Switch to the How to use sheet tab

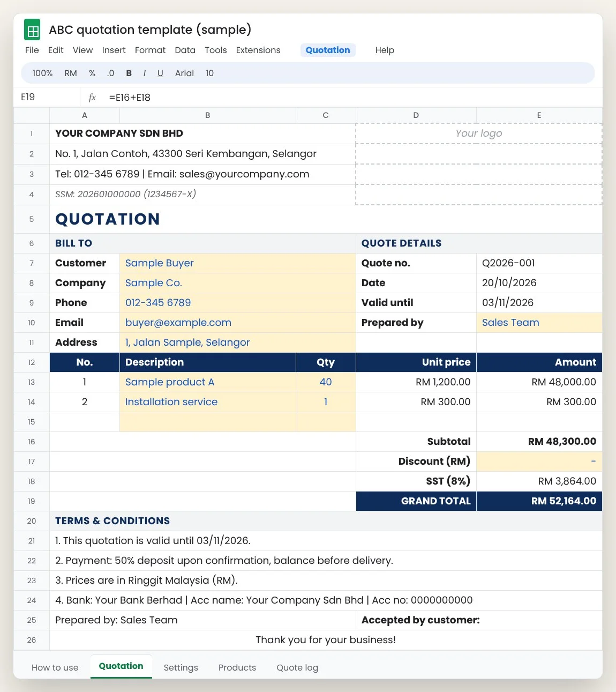coord(55,667)
